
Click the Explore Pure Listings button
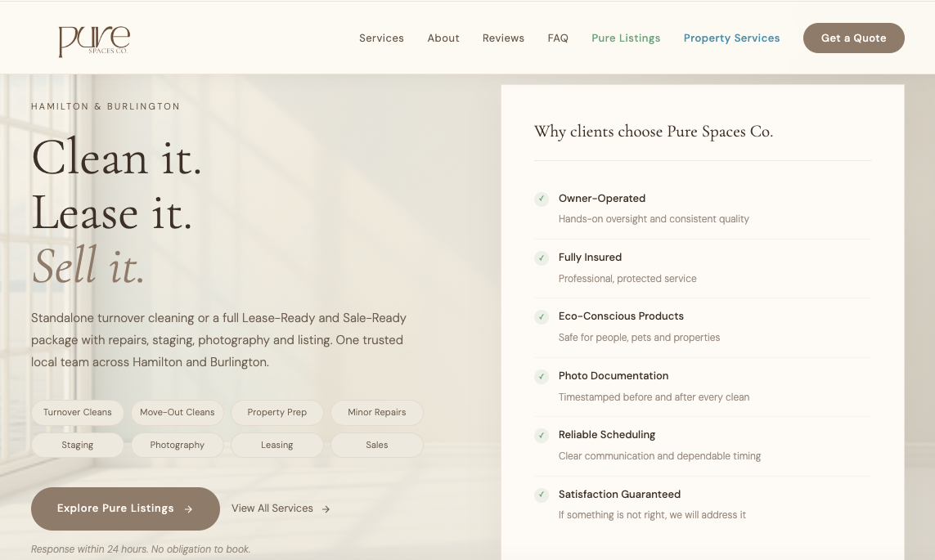pos(125,508)
